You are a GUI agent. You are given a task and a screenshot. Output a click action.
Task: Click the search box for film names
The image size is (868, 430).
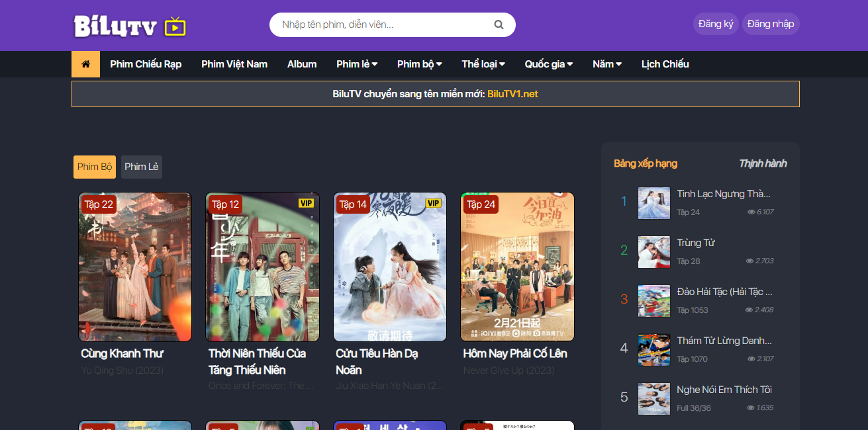pos(392,25)
